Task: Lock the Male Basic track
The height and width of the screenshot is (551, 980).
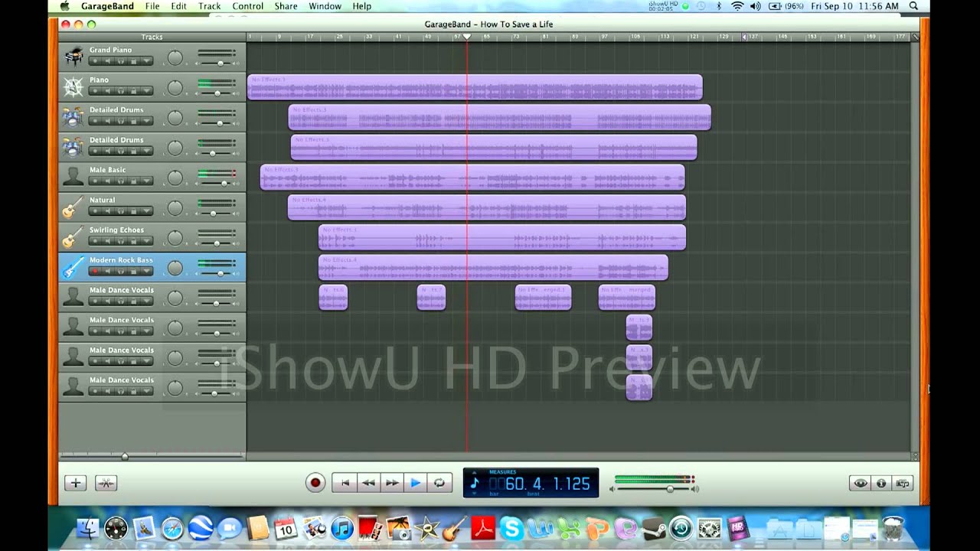Action: tap(133, 181)
